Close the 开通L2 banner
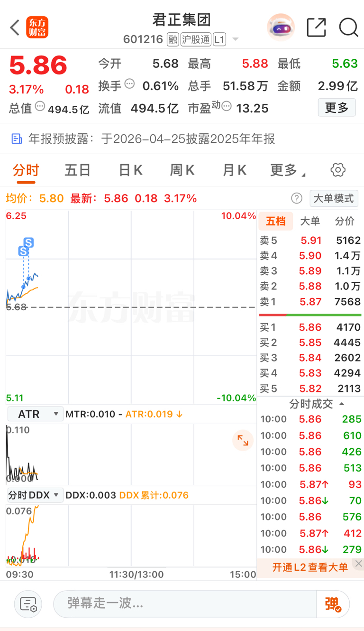The height and width of the screenshot is (631, 364). click(358, 564)
